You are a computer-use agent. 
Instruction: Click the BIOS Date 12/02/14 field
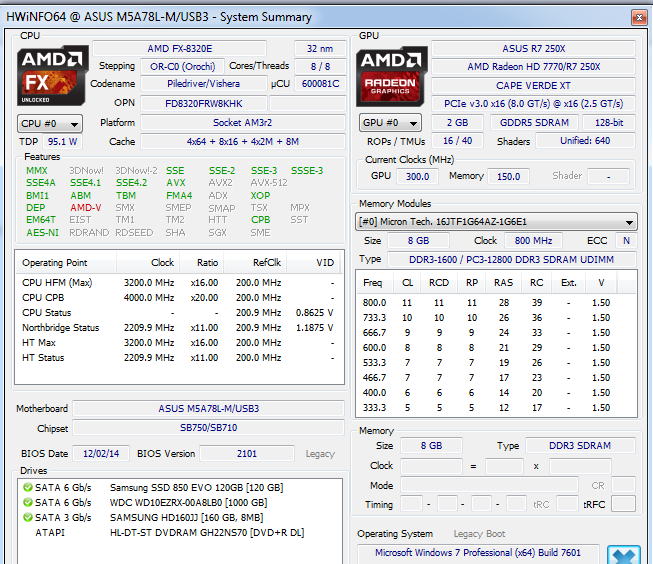[101, 454]
